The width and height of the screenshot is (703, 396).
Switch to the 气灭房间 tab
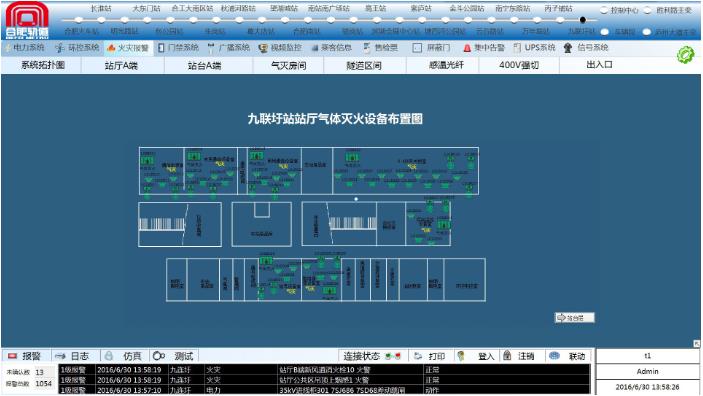(x=289, y=65)
